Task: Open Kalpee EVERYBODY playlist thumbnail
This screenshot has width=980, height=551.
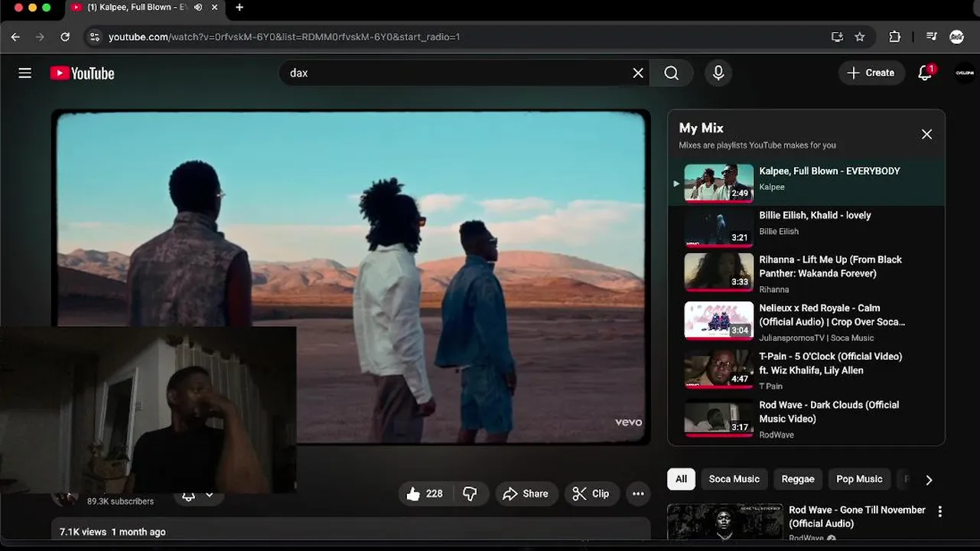Action: point(718,183)
